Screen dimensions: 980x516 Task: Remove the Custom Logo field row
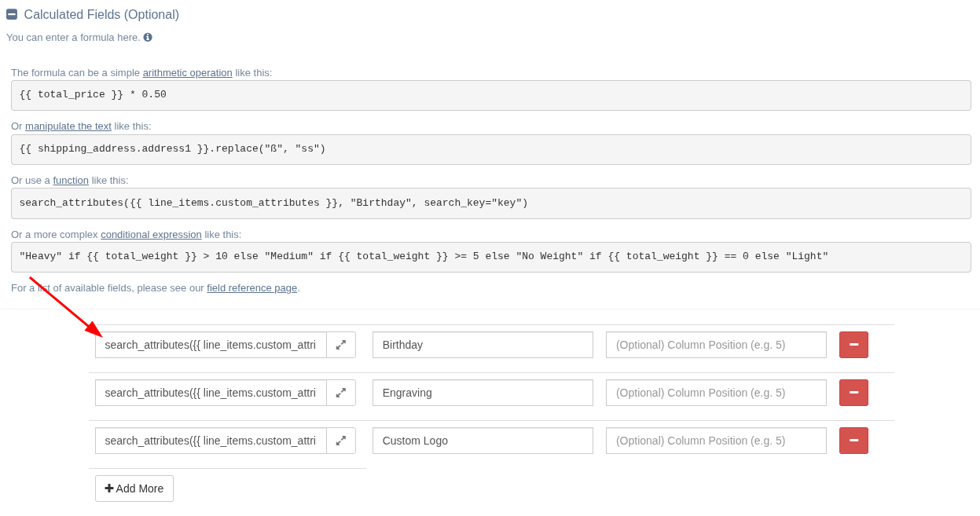(853, 441)
